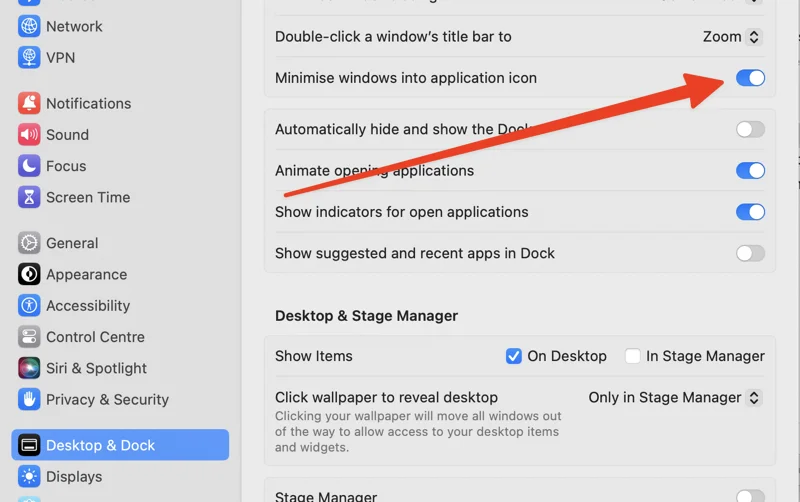Open Screen Time settings
Screen dimensions: 800x502
pos(88,197)
